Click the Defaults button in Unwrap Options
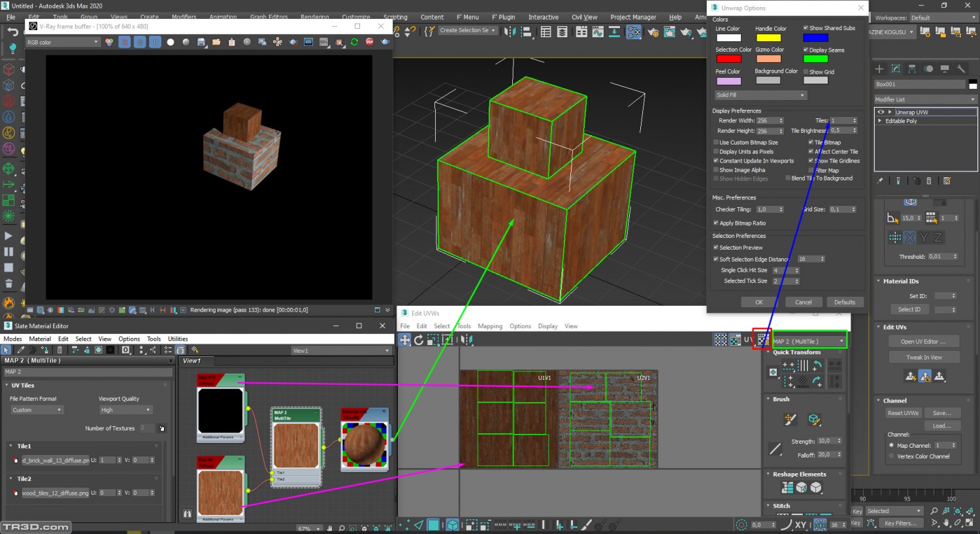 844,302
